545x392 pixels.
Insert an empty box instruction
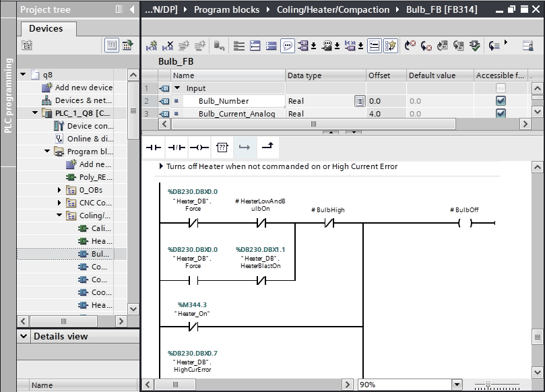click(x=222, y=147)
